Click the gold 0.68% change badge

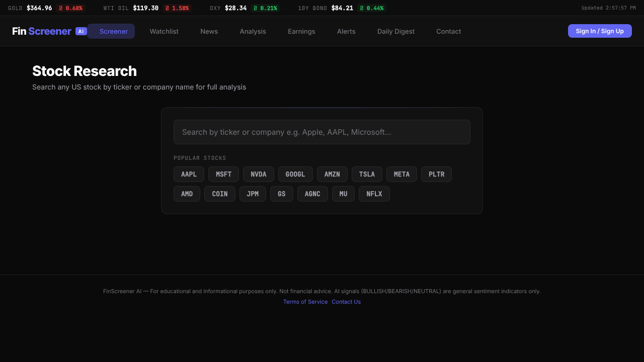[x=70, y=8]
